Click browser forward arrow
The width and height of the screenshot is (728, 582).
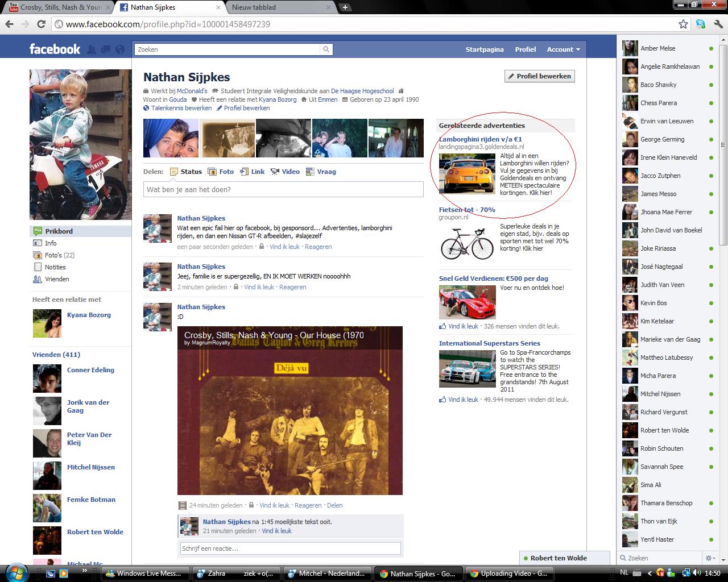click(x=25, y=24)
